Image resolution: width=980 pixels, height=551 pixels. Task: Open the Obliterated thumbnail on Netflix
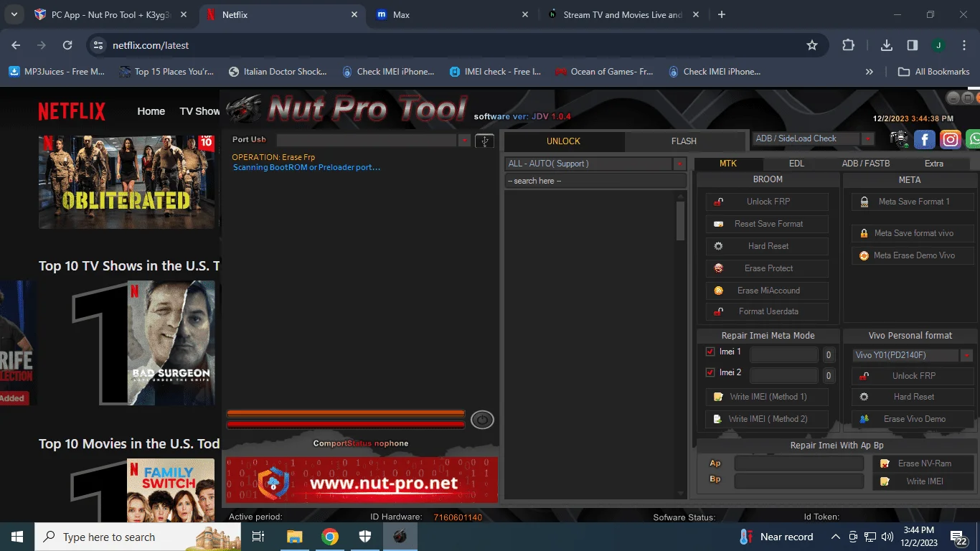click(x=126, y=182)
